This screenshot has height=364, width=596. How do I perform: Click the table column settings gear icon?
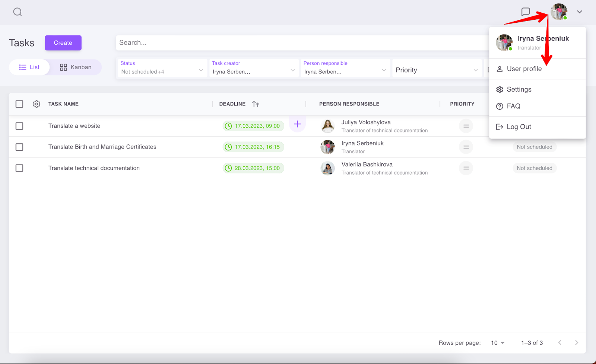[37, 104]
